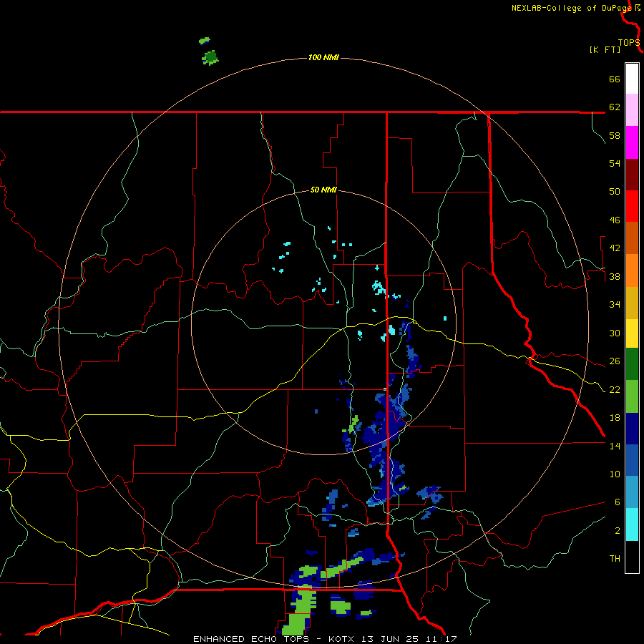Click the 38 legend value
This screenshot has width=644, height=644.
tap(615, 277)
